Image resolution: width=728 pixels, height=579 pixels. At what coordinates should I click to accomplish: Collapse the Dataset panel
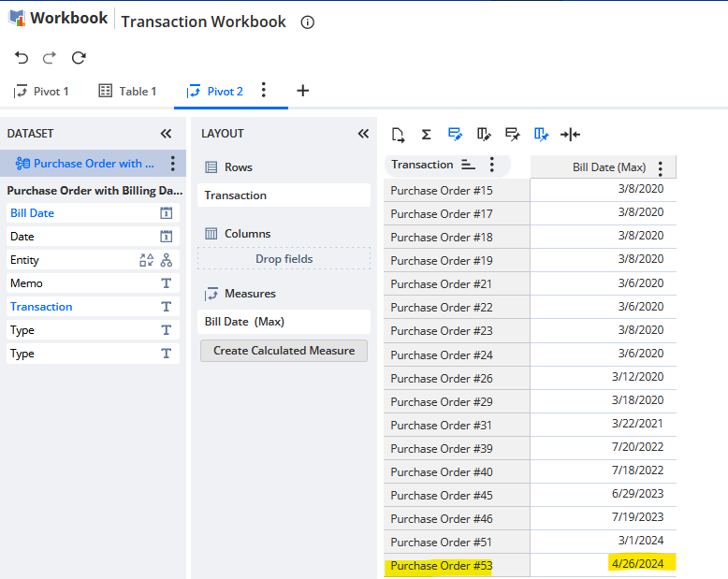click(166, 134)
